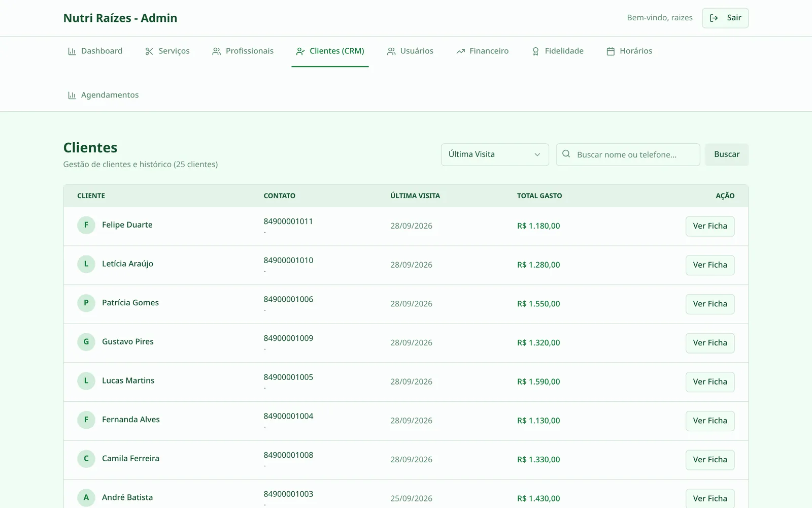Click the TOTAL GASTO column header
This screenshot has width=812, height=508.
tap(539, 196)
